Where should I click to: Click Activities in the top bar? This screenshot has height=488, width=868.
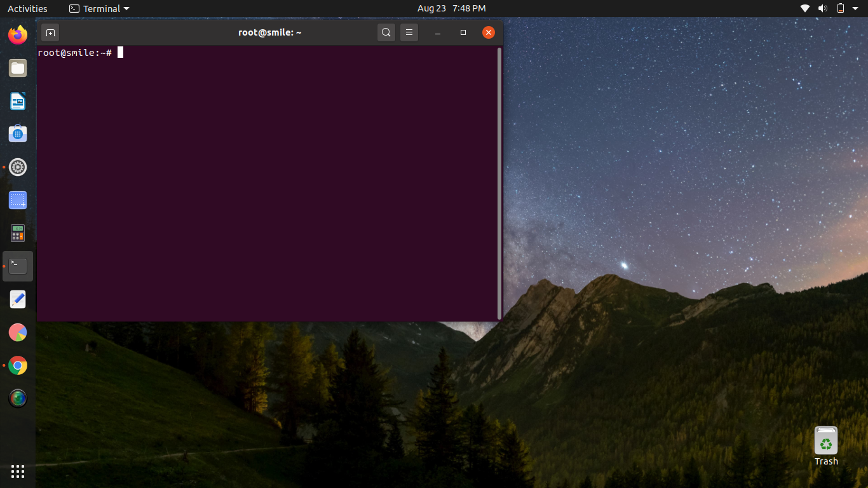27,8
